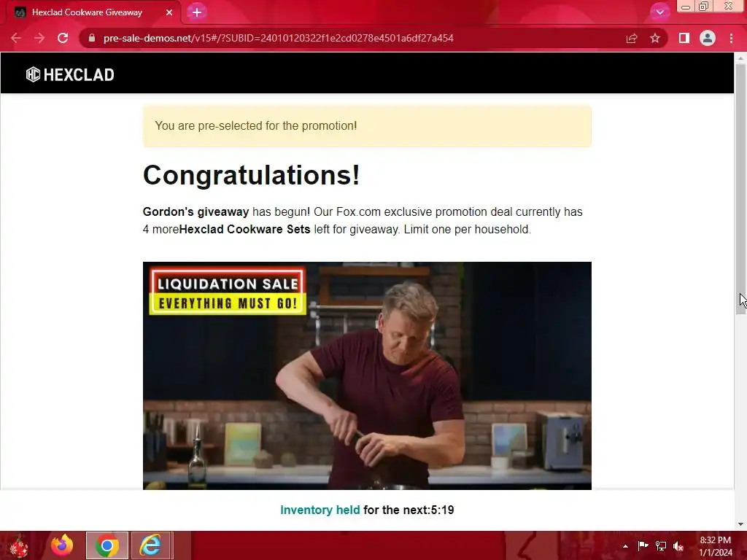Screen dimensions: 747x560
Task: Select Chrome in the taskbar
Action: [x=107, y=545]
